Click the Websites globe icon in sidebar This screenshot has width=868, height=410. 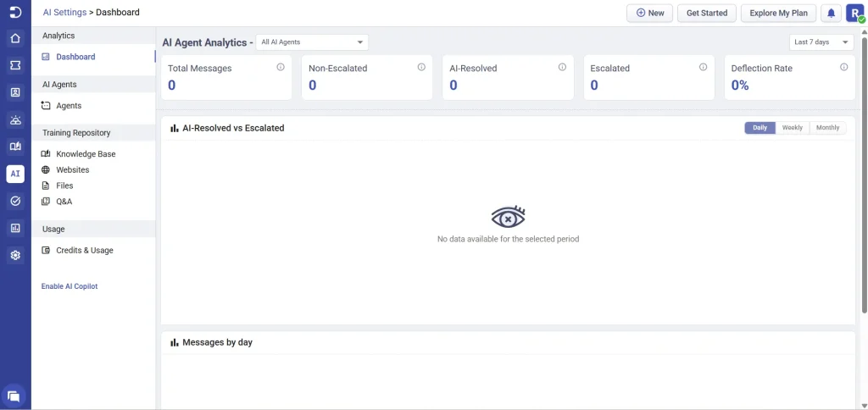[46, 170]
